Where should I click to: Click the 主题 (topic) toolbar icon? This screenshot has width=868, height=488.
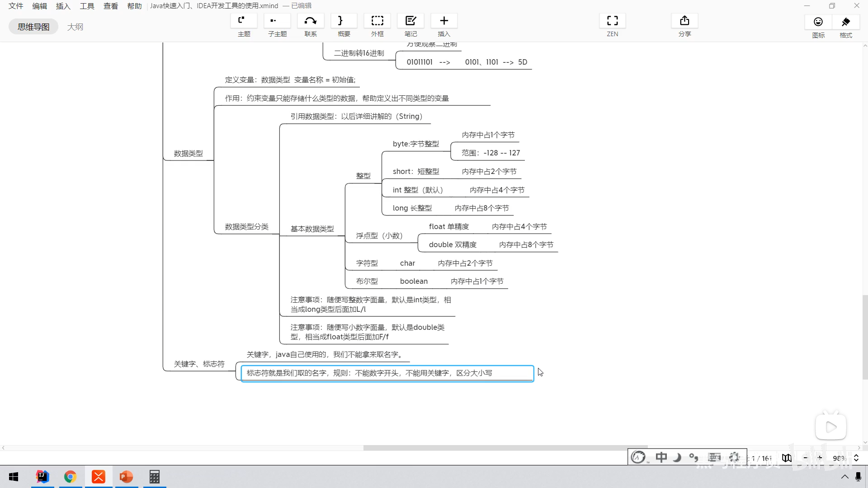coord(244,21)
